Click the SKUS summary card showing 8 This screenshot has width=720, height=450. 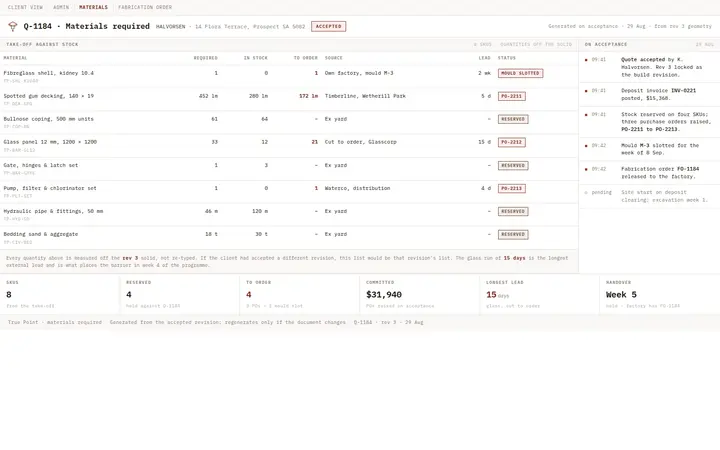(x=60, y=295)
